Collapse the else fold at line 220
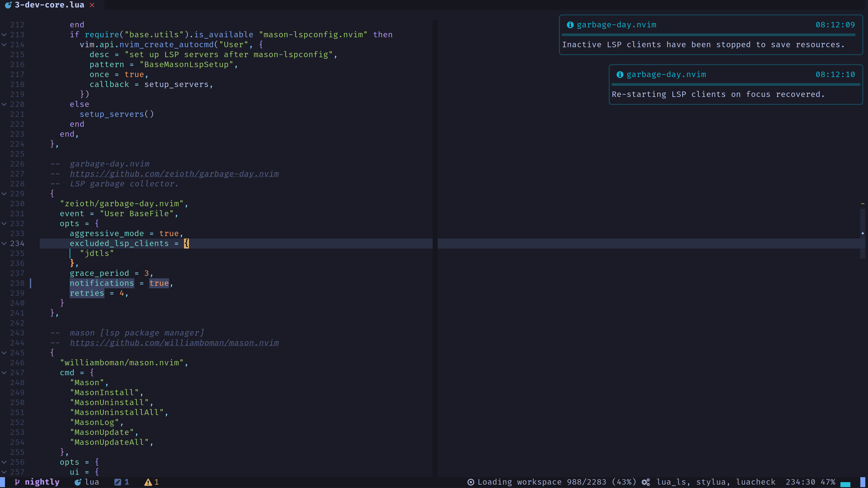 (4, 104)
